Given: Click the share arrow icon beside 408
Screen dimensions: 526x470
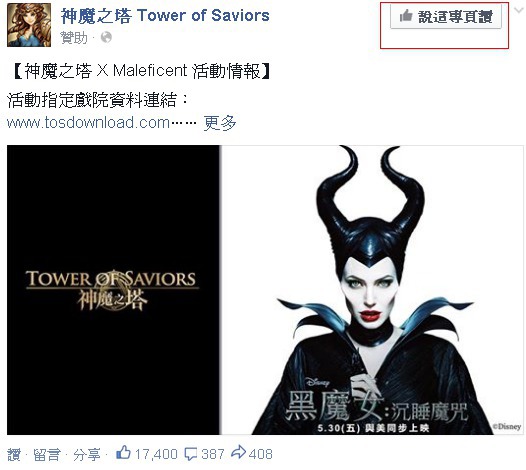Looking at the screenshot, I should coord(238,453).
